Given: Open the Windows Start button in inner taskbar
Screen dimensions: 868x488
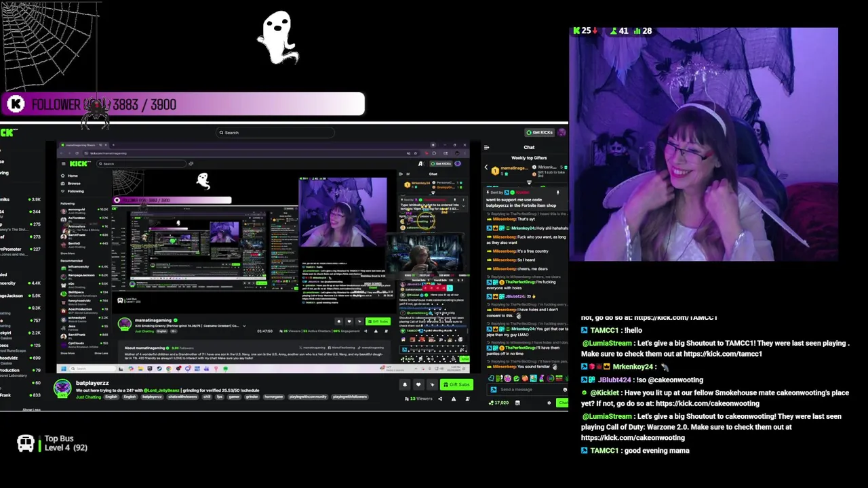Looking at the screenshot, I should click(x=64, y=369).
